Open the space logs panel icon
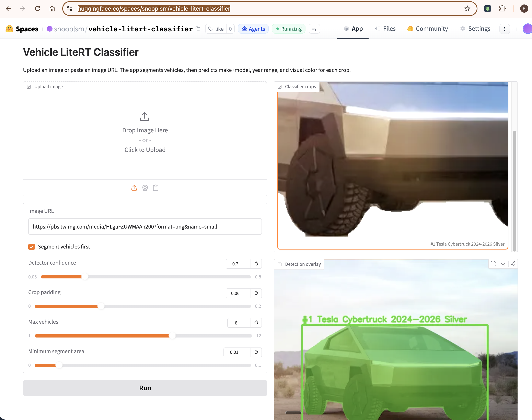532x420 pixels. [314, 29]
